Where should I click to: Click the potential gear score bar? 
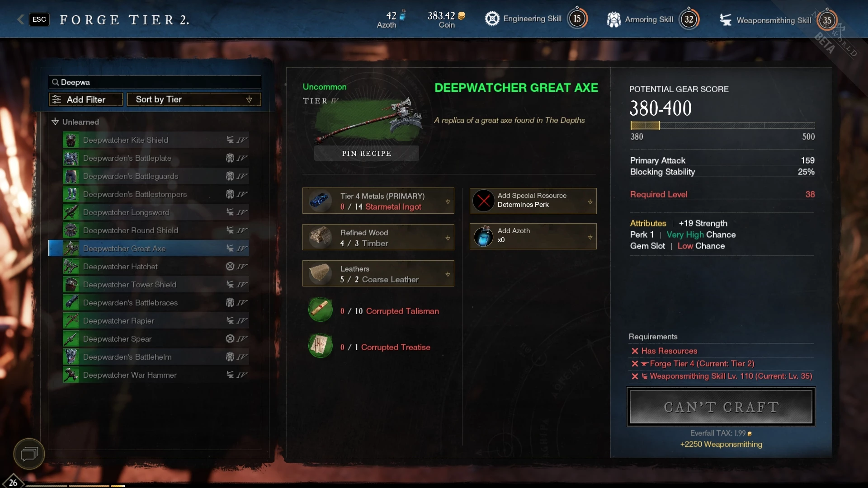click(x=722, y=126)
